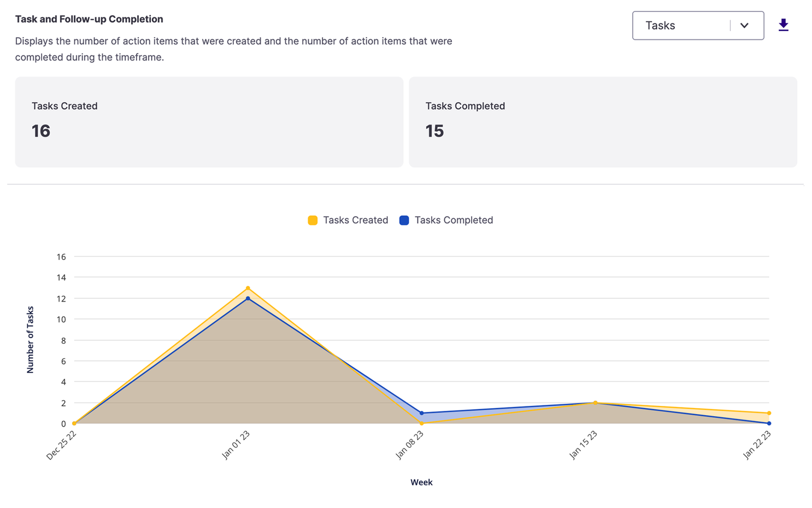Click Tasks Completed point at Jan 08 23
The width and height of the screenshot is (812, 508).
point(421,413)
